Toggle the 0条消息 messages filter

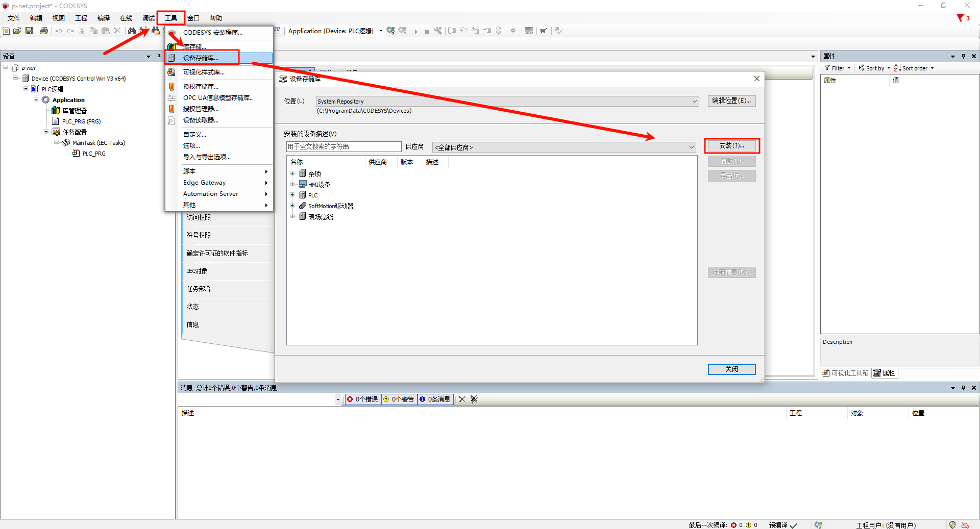tap(435, 399)
